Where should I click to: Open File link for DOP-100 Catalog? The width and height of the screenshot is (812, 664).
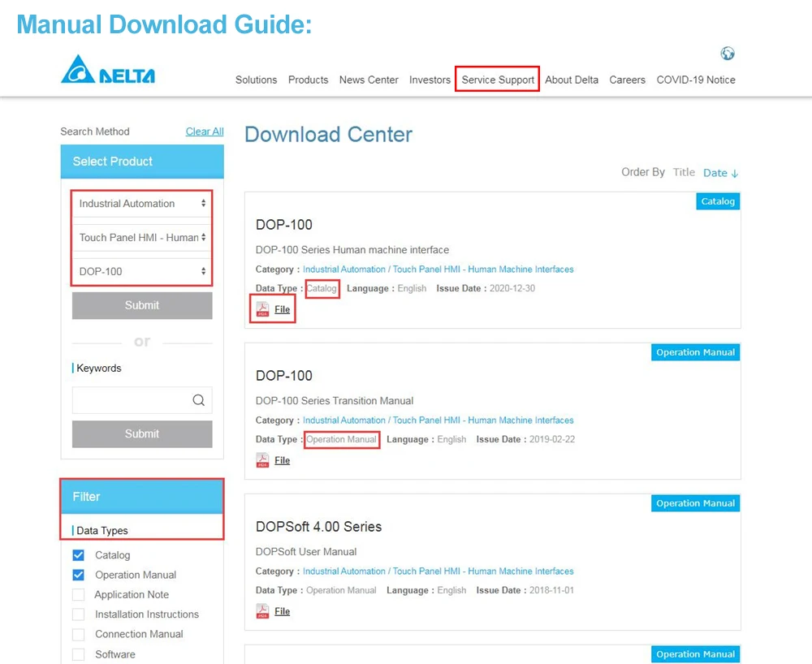(283, 309)
